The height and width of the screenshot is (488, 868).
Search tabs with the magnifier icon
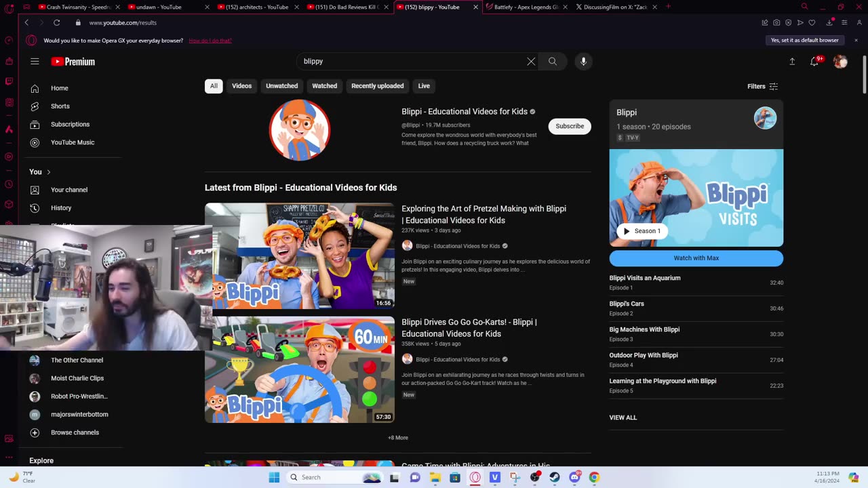tap(804, 7)
